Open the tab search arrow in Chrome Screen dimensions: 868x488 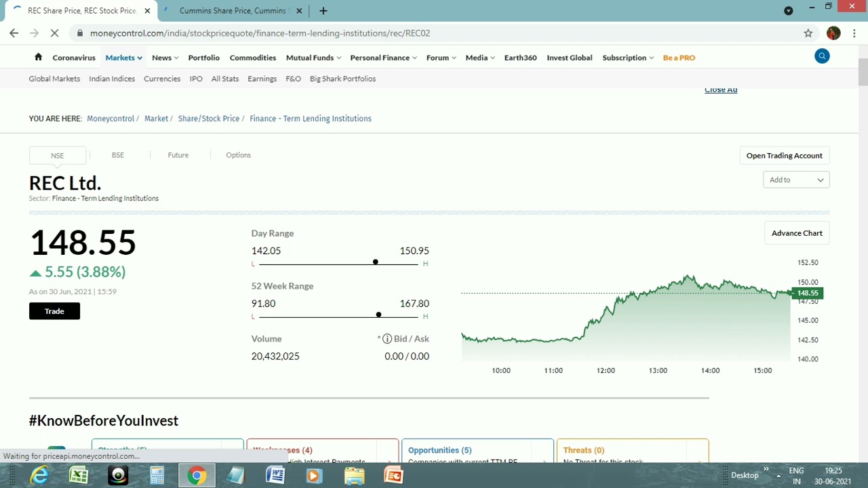click(788, 11)
